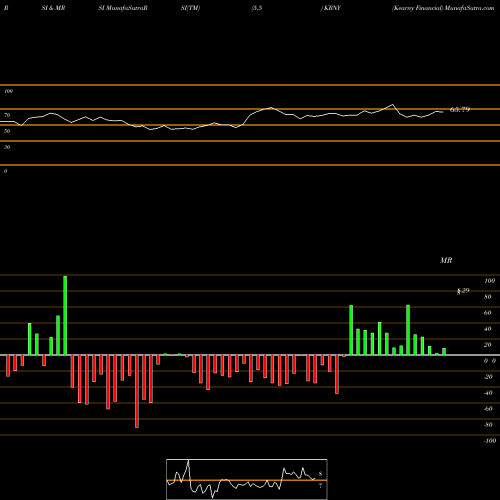The width and height of the screenshot is (500, 500).
Task: Click the MR axis label 60
Action: pos(488,313)
